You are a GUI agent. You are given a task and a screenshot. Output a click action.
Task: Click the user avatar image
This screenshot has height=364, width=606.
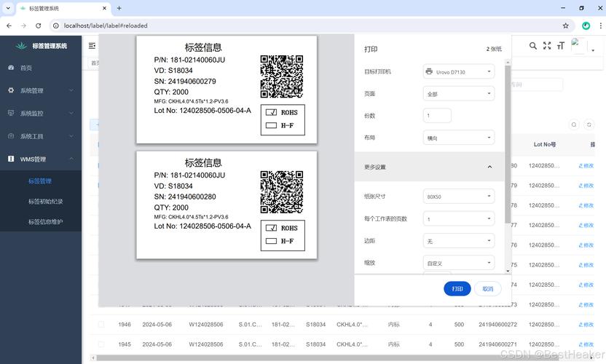pyautogui.click(x=578, y=46)
